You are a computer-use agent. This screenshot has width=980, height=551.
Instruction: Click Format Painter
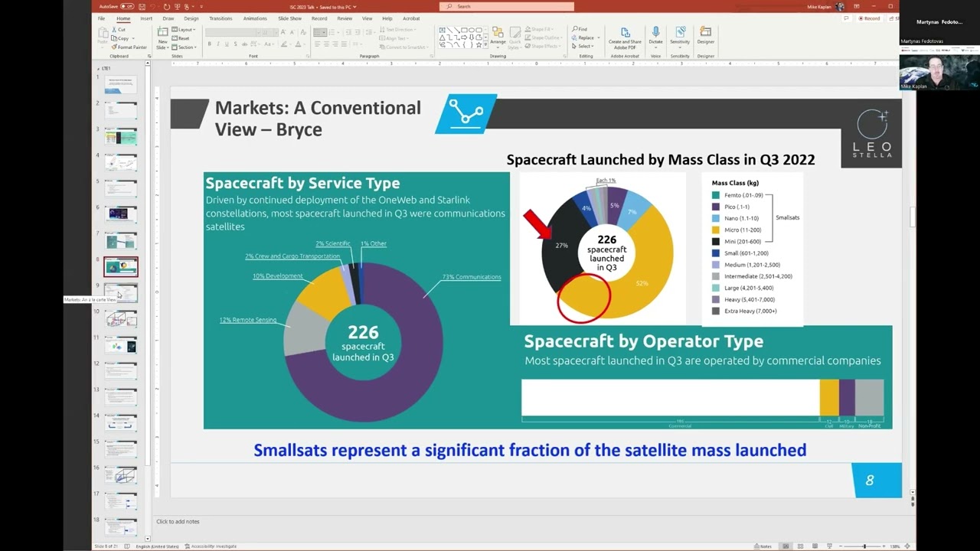pyautogui.click(x=129, y=47)
